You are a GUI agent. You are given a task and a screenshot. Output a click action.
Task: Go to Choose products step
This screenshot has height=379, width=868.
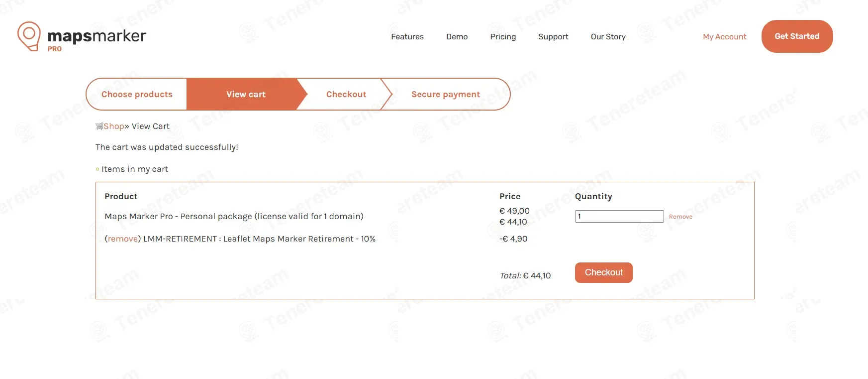tap(137, 94)
